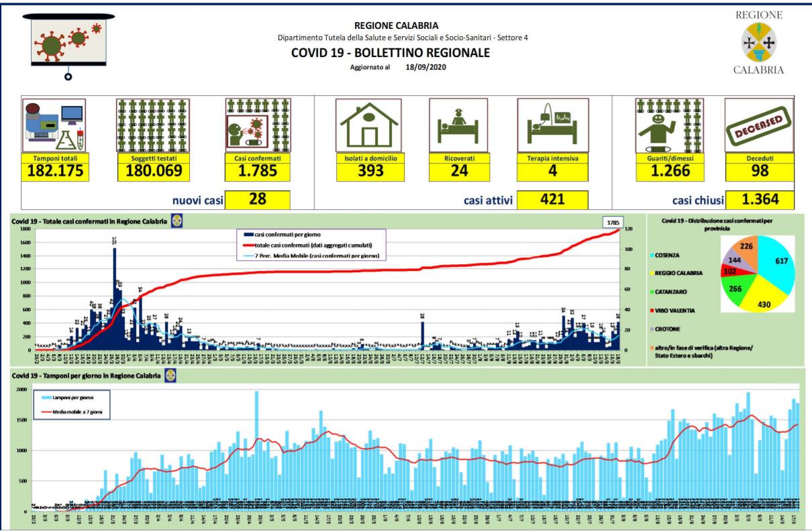The height and width of the screenshot is (531, 812).
Task: Click the Catanzaro green pie slice 266
Action: click(735, 292)
